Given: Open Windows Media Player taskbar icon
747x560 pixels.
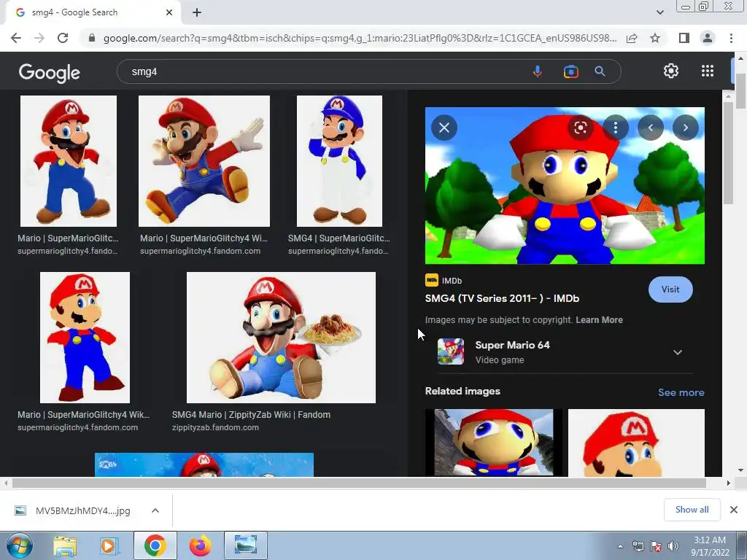Looking at the screenshot, I should (x=108, y=545).
